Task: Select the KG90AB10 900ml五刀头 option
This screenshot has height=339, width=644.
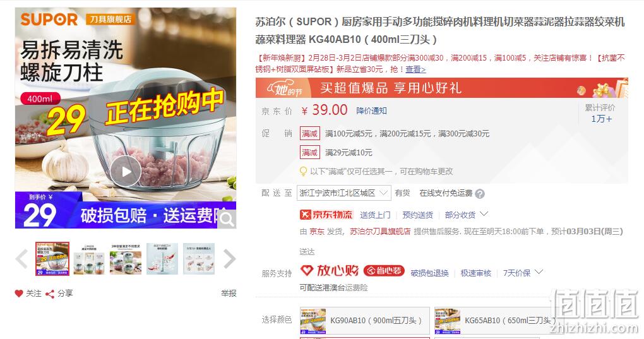Action: pos(365,321)
